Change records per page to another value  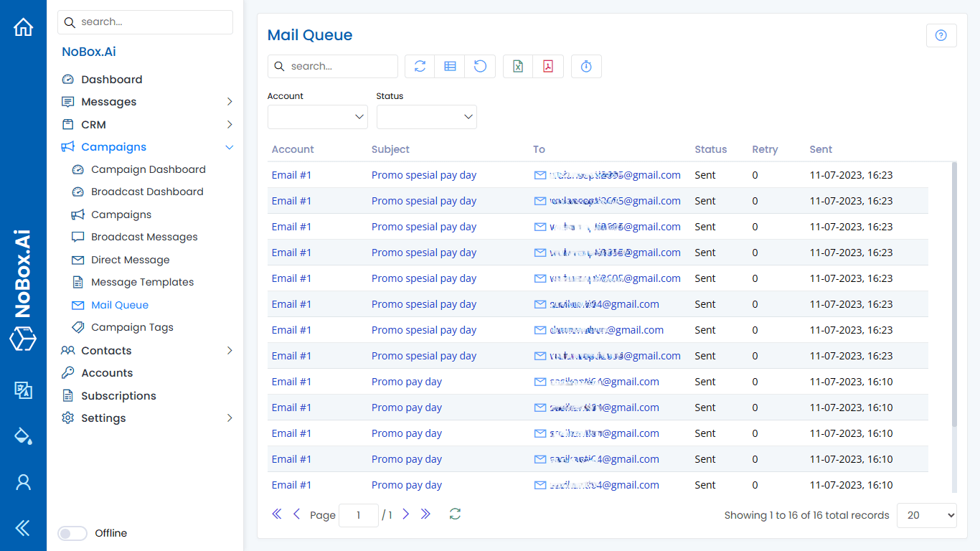[x=926, y=515]
